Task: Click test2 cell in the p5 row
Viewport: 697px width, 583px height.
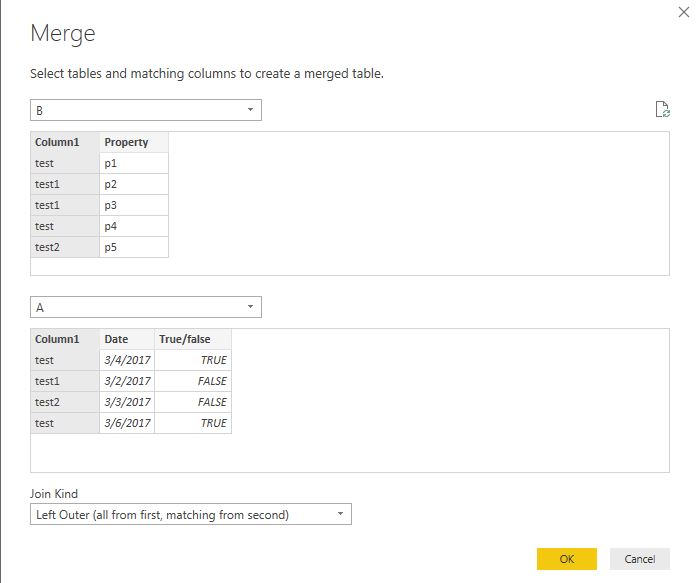Action: pyautogui.click(x=65, y=247)
